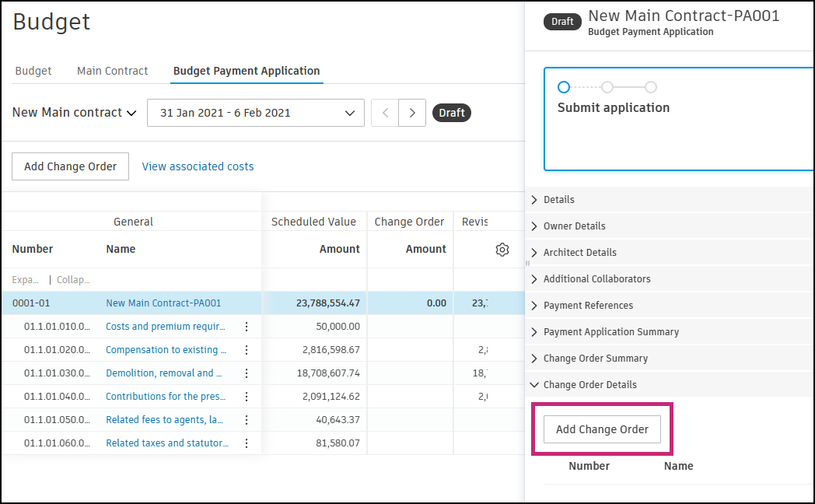Open more options for Costs and premium row
Image resolution: width=815 pixels, height=504 pixels.
247,327
